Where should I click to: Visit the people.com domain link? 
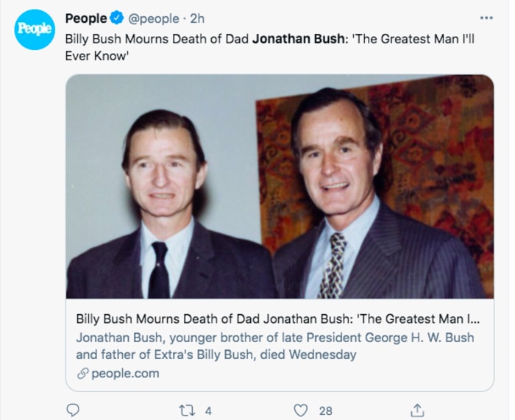[x=124, y=373]
